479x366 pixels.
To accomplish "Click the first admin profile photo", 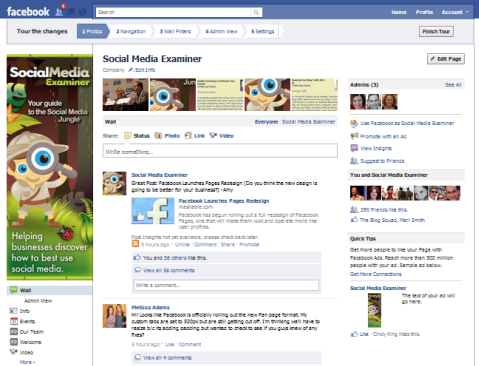I will pos(358,102).
